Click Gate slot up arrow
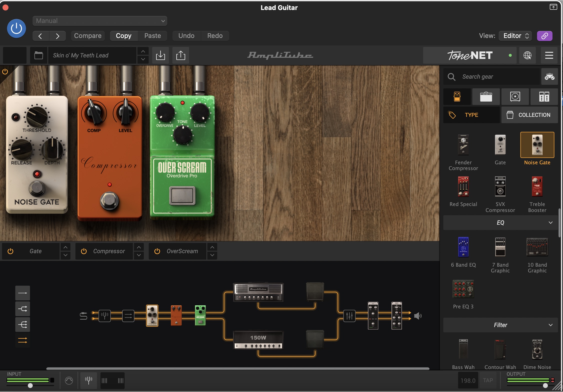The image size is (563, 392). 65,247
